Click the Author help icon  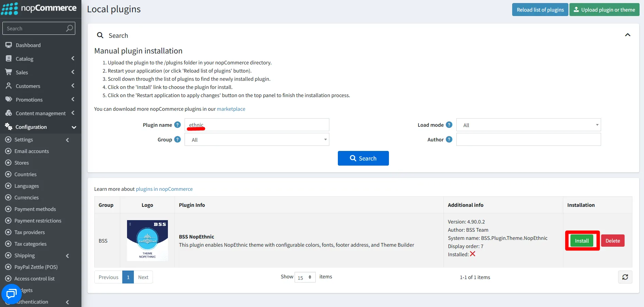click(x=449, y=139)
